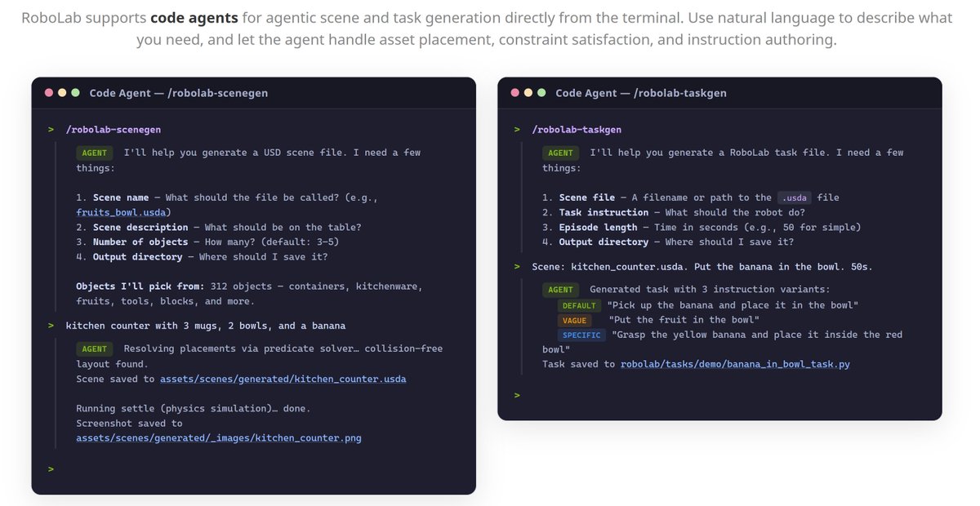Viewport: 980px width, 506px height.
Task: Click green dot in taskgen window
Action: point(541,93)
